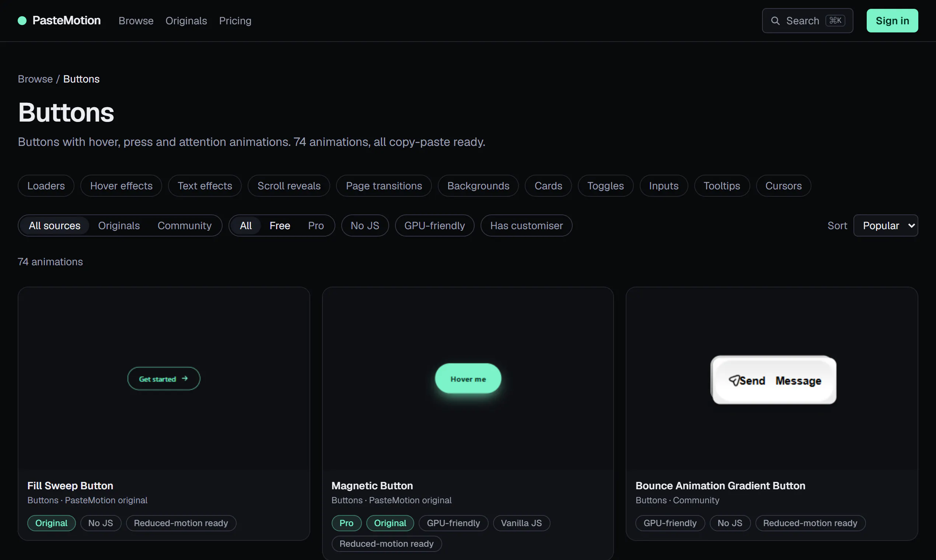The height and width of the screenshot is (560, 936).
Task: Click the paper plane icon in Send Message
Action: point(734,380)
